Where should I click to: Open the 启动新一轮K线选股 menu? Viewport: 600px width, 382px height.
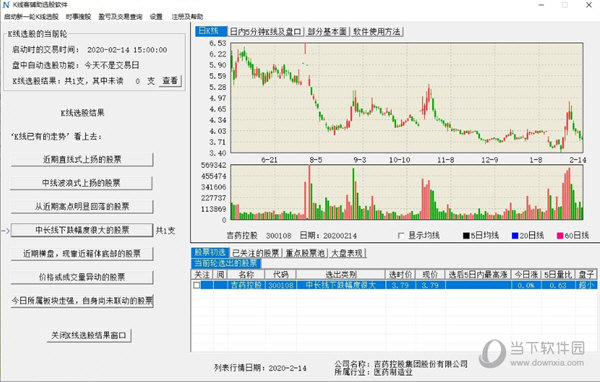coord(31,17)
